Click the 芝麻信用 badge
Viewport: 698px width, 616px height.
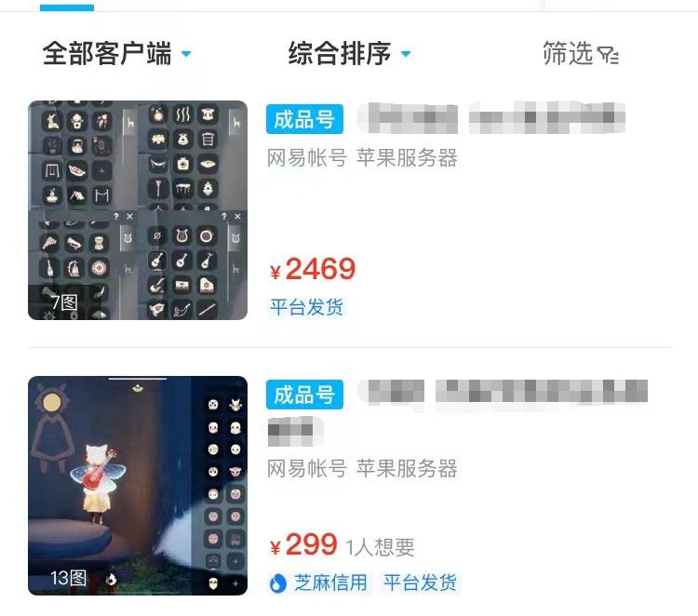coord(318,583)
